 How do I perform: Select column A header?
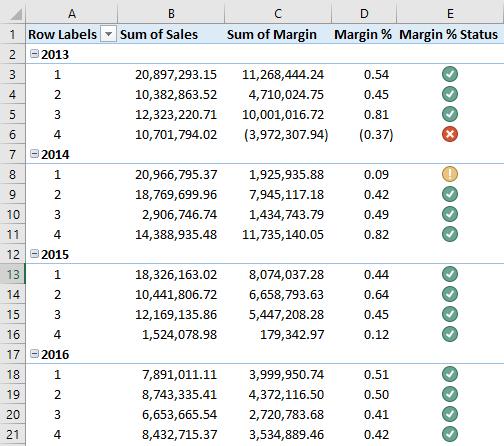[72, 13]
